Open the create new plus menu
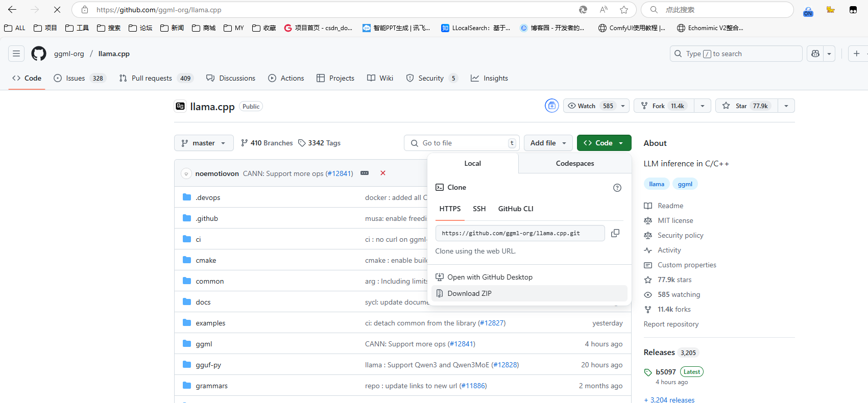The height and width of the screenshot is (403, 868). click(857, 54)
